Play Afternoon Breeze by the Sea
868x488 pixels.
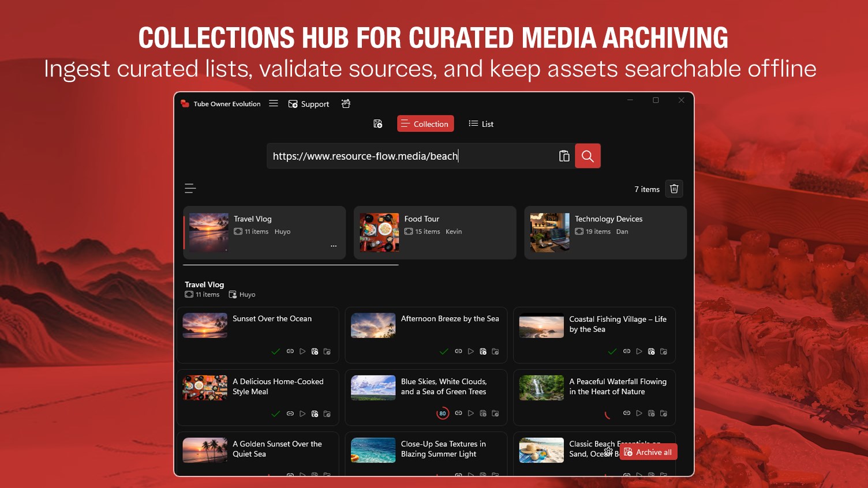[471, 351]
